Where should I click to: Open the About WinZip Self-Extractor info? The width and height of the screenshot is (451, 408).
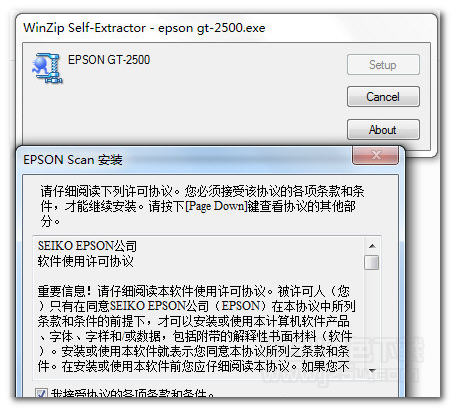pyautogui.click(x=383, y=129)
